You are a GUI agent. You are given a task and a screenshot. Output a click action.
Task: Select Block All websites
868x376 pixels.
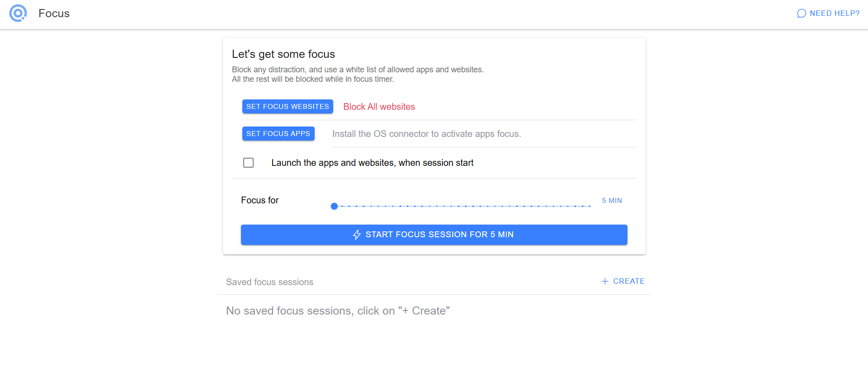tap(379, 106)
